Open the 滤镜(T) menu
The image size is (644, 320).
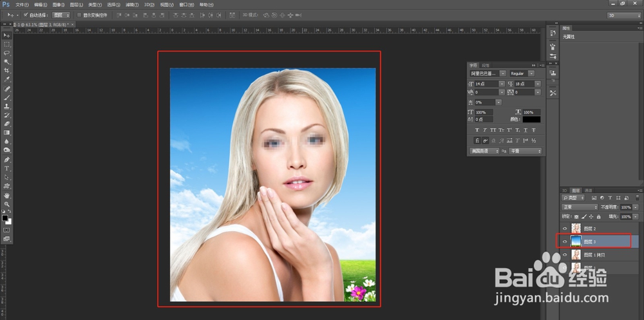(x=132, y=5)
